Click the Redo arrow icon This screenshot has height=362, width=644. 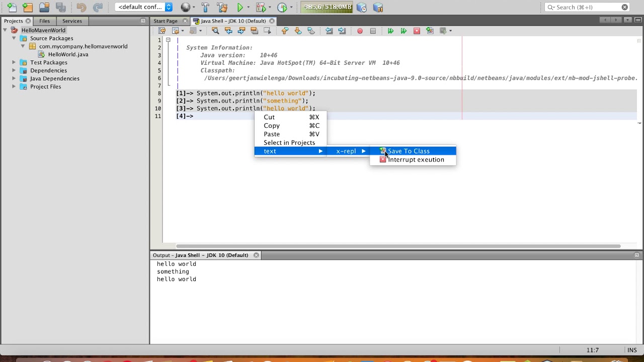[98, 8]
